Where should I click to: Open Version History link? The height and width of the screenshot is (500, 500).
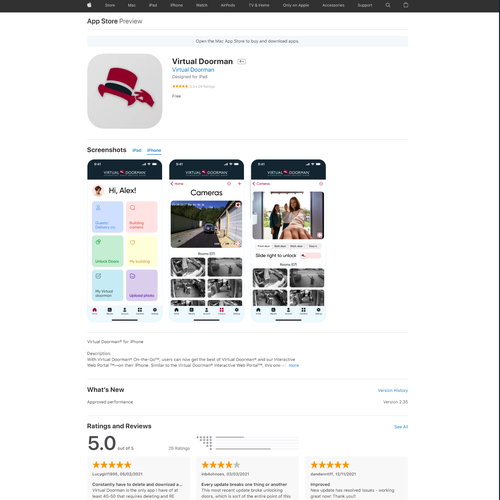click(x=393, y=390)
